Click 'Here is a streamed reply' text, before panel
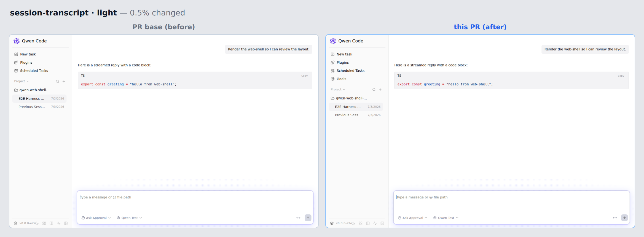The height and width of the screenshot is (237, 644). pyautogui.click(x=114, y=65)
